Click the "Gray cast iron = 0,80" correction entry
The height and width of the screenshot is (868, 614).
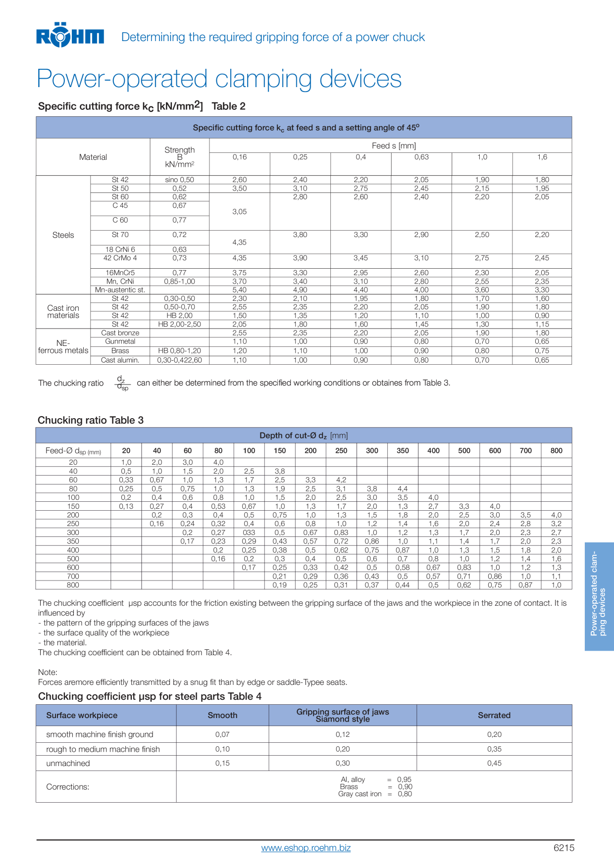point(375,794)
